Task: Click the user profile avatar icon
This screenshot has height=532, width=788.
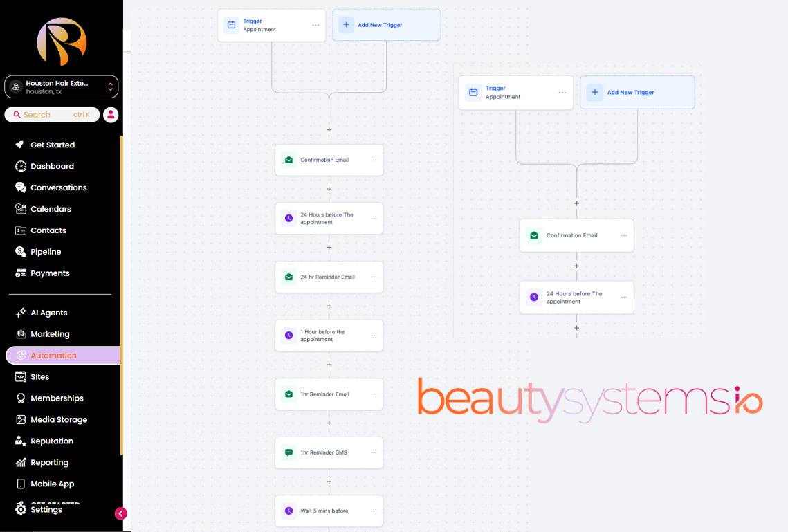Action: point(111,115)
